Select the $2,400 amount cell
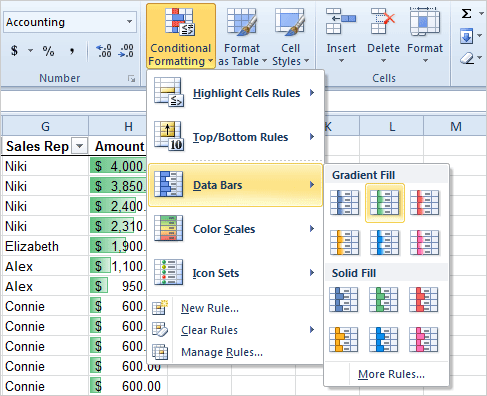The image size is (487, 396). tap(118, 206)
